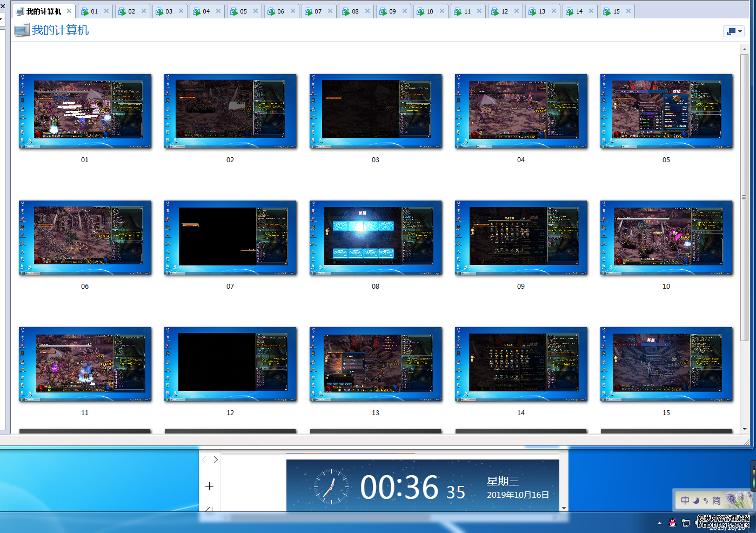The width and height of the screenshot is (756, 533).
Task: Select the VM 11 preview thumbnail
Action: (x=85, y=364)
